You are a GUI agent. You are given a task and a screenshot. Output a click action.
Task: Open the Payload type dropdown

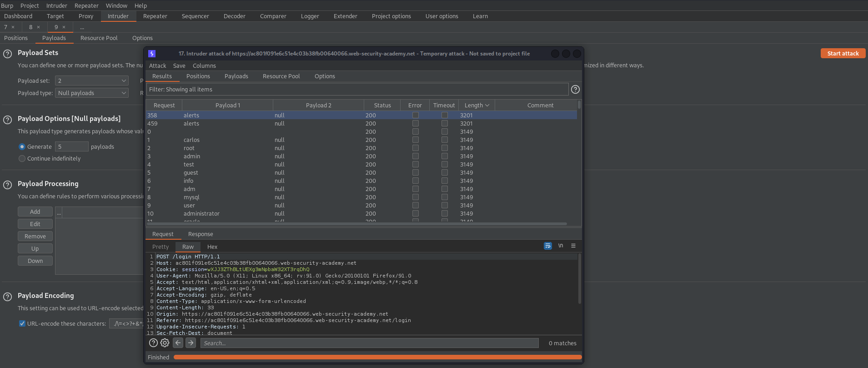pyautogui.click(x=92, y=93)
